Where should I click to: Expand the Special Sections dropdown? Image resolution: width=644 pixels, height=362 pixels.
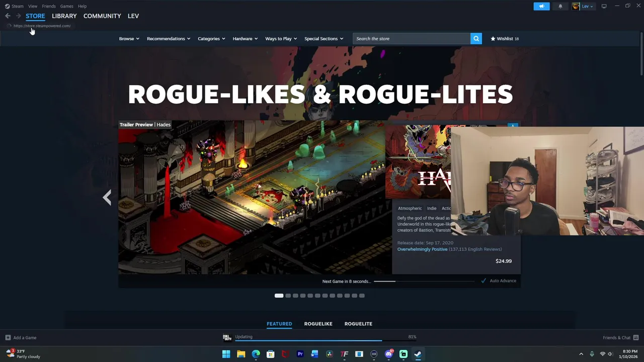[x=324, y=39]
